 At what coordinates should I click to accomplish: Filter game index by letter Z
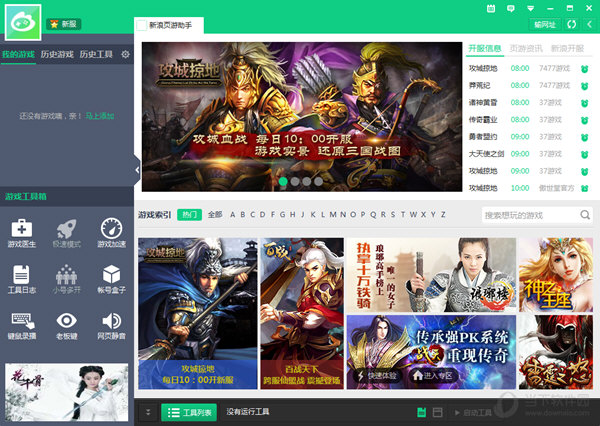[x=443, y=215]
